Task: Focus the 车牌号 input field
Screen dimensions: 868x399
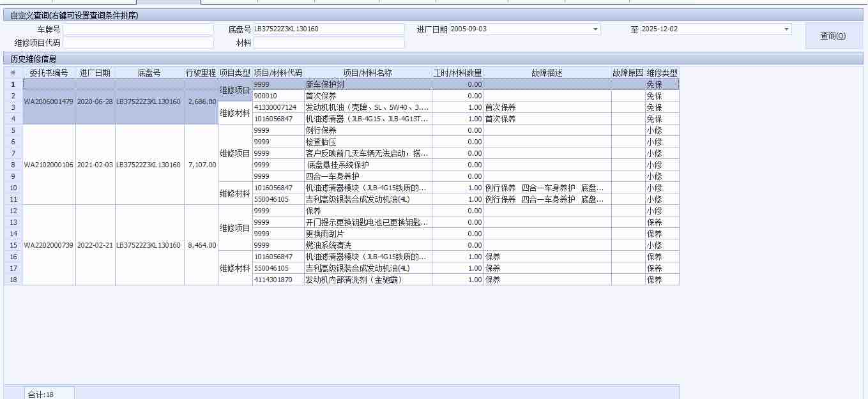Action: click(138, 29)
